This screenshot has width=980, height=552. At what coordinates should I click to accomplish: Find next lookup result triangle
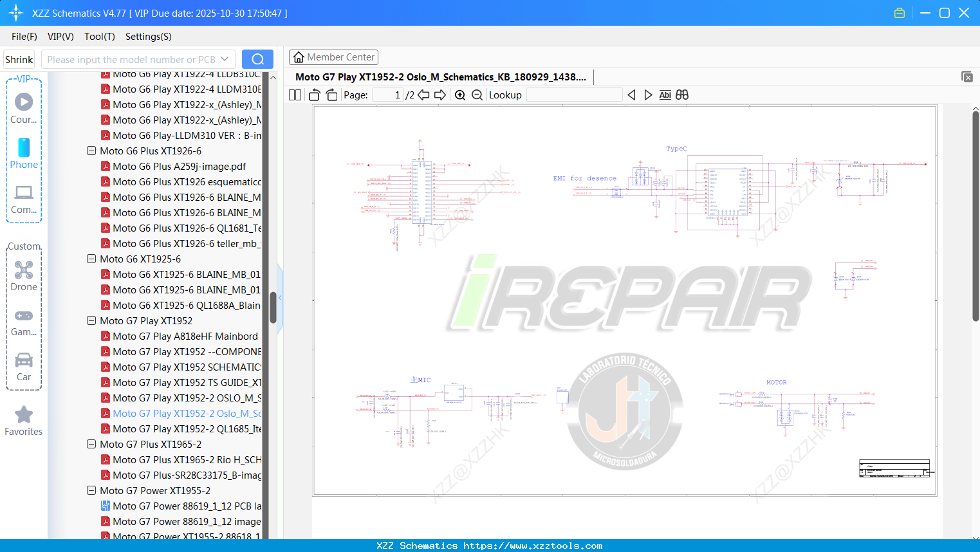(648, 95)
